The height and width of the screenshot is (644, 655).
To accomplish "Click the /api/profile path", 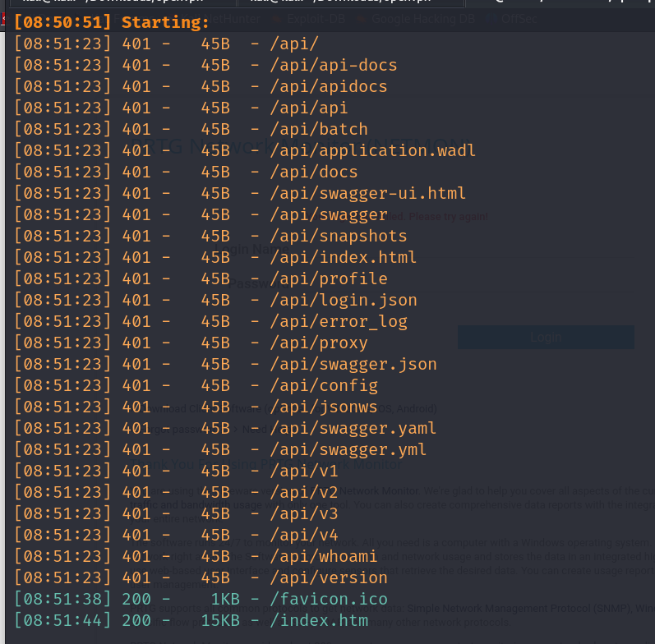I will coord(329,278).
